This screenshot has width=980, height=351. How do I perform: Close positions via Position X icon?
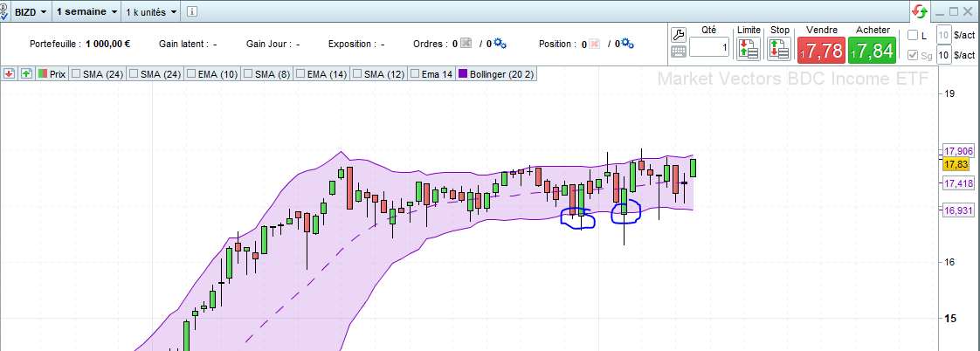tap(595, 44)
